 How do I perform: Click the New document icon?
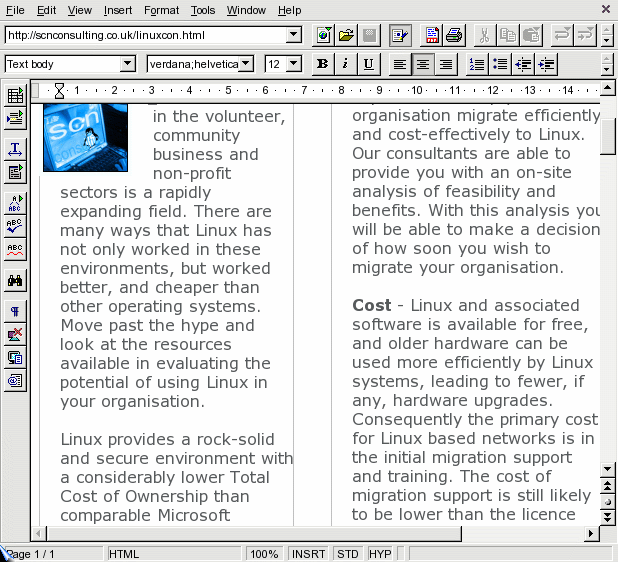coord(324,35)
